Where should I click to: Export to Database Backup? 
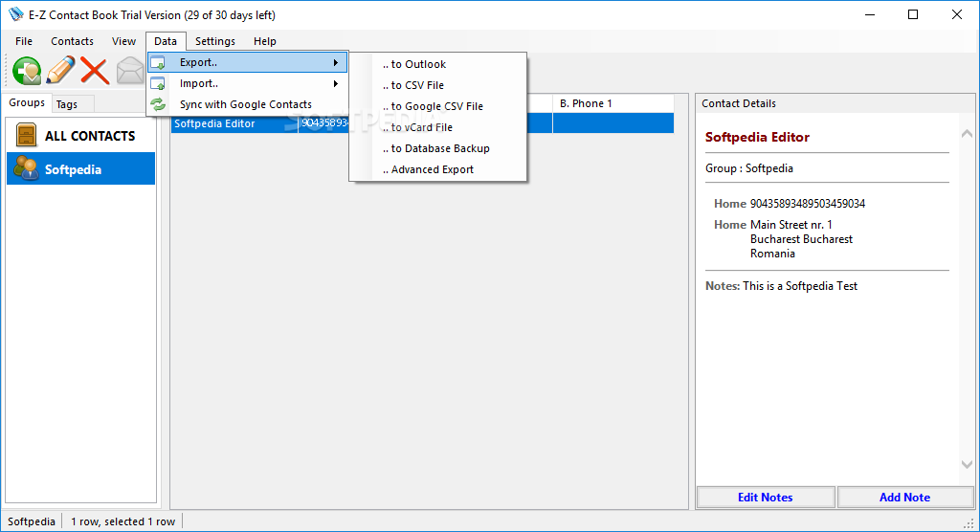click(x=437, y=148)
